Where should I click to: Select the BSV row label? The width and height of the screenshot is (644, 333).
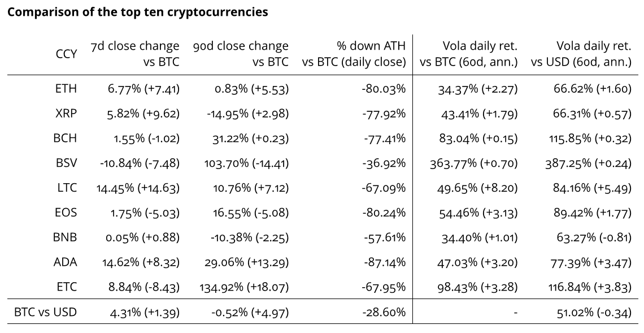point(67,163)
